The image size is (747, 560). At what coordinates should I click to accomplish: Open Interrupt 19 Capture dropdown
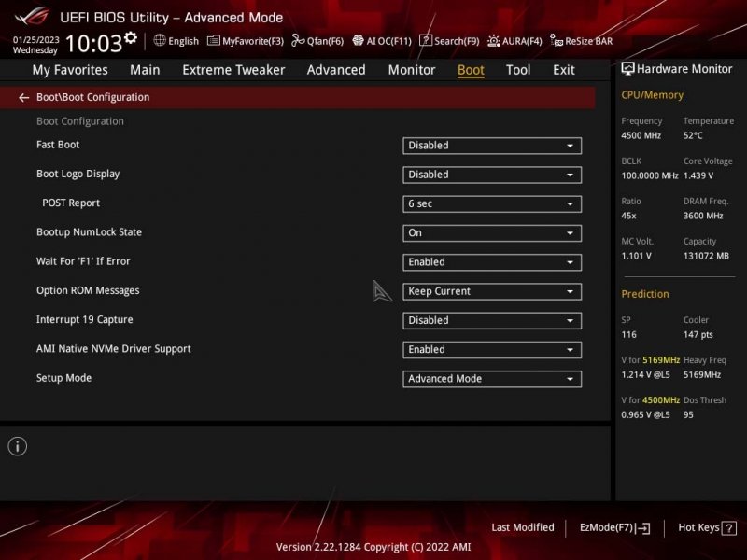point(492,320)
